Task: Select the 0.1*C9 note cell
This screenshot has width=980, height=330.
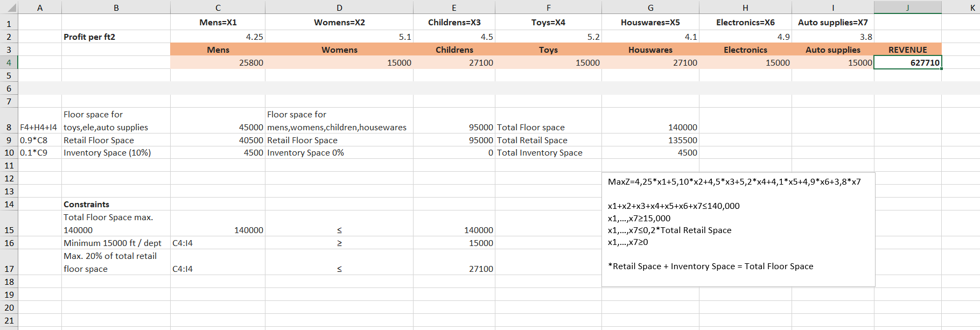Action: click(39, 152)
